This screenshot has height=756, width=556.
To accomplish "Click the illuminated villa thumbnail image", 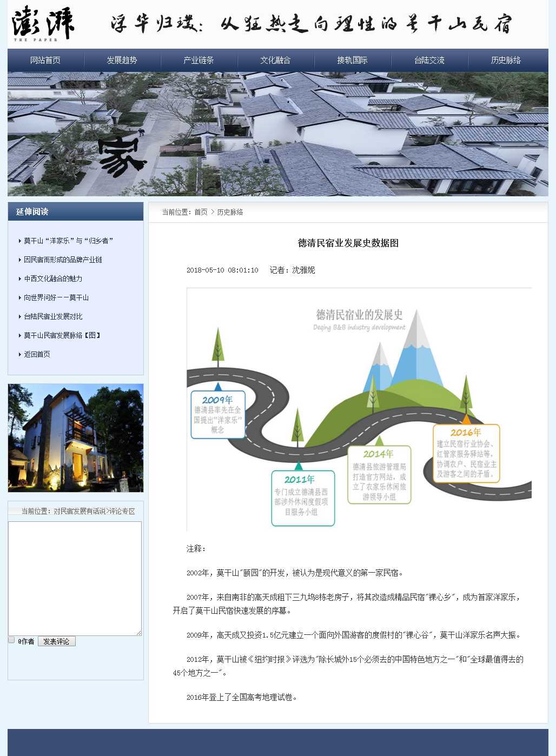I will click(x=76, y=438).
